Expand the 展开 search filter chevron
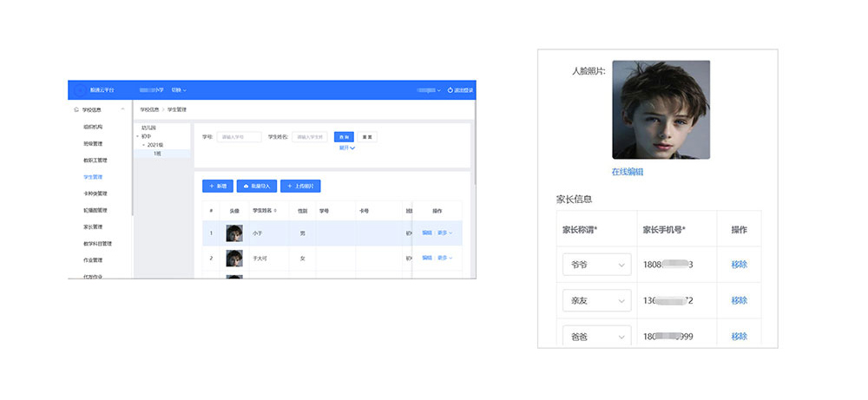The width and height of the screenshot is (868, 400). click(x=352, y=148)
